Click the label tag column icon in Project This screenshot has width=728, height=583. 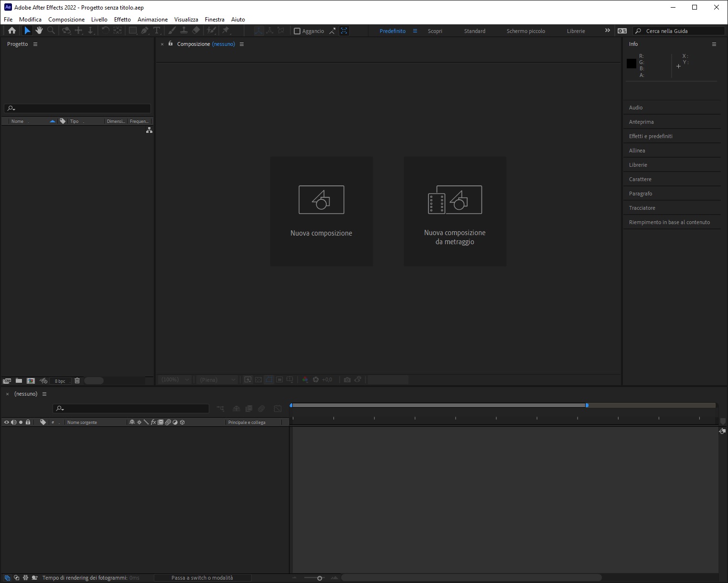click(x=63, y=121)
